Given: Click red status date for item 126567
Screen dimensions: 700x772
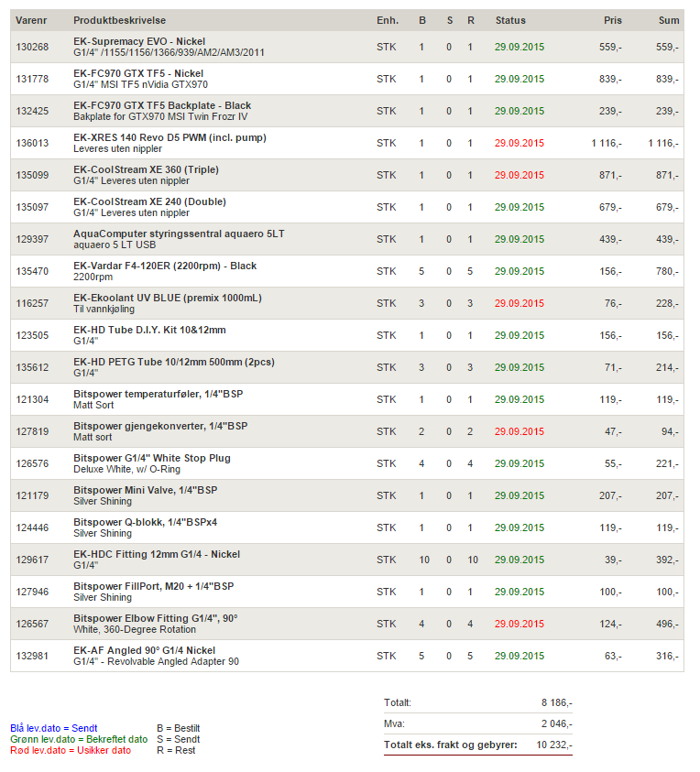Looking at the screenshot, I should (520, 624).
